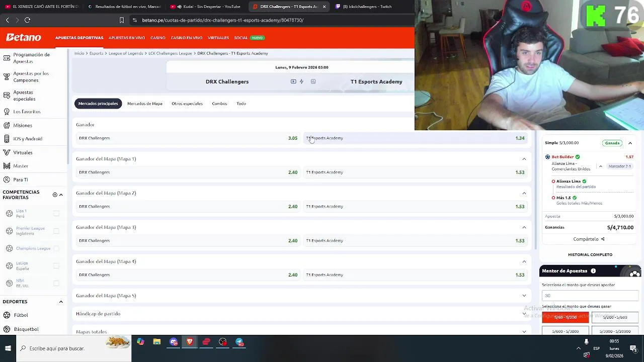Add favorite competitions plus icon
The image size is (644, 362).
(x=55, y=195)
